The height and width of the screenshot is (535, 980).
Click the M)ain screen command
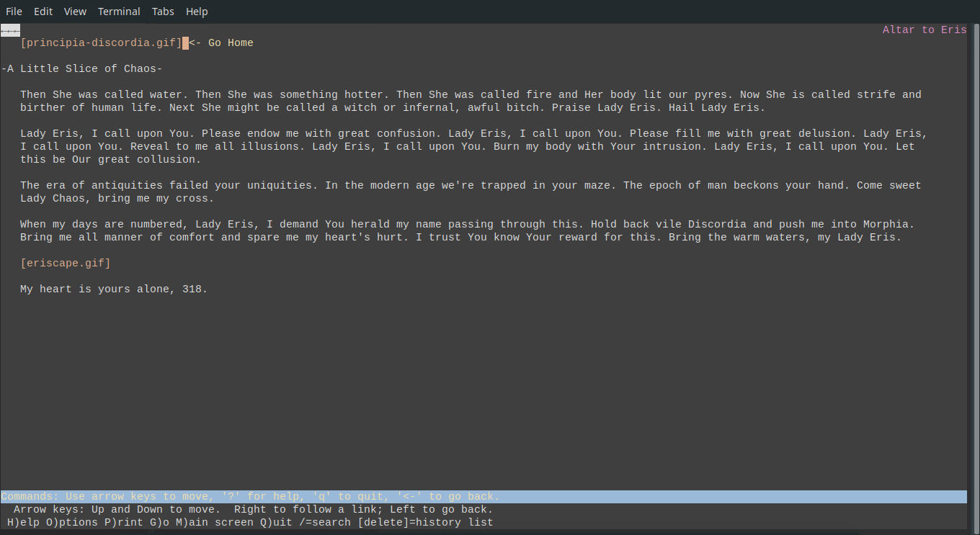point(215,523)
